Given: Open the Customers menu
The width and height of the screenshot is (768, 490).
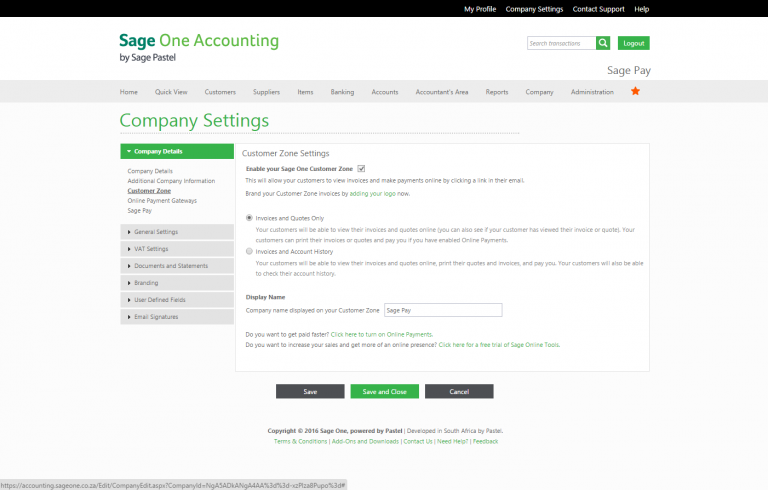Looking at the screenshot, I should tap(220, 92).
